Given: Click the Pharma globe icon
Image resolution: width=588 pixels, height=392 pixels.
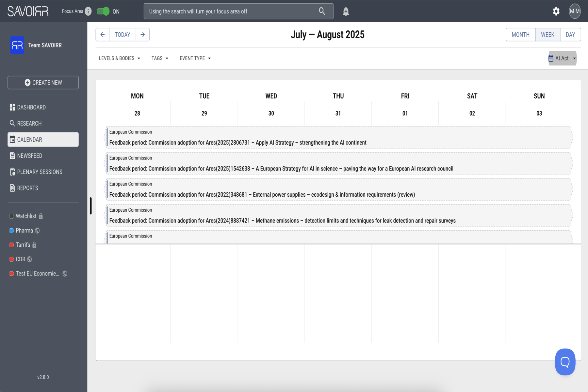Looking at the screenshot, I should (37, 231).
